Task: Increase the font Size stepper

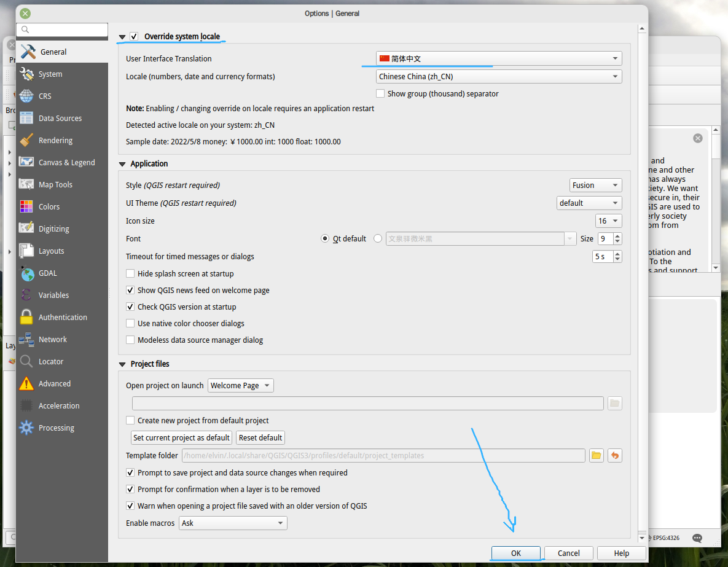Action: (x=617, y=236)
